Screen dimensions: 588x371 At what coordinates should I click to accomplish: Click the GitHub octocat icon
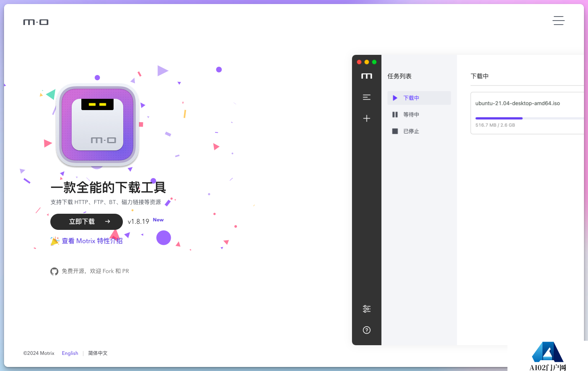click(x=54, y=271)
